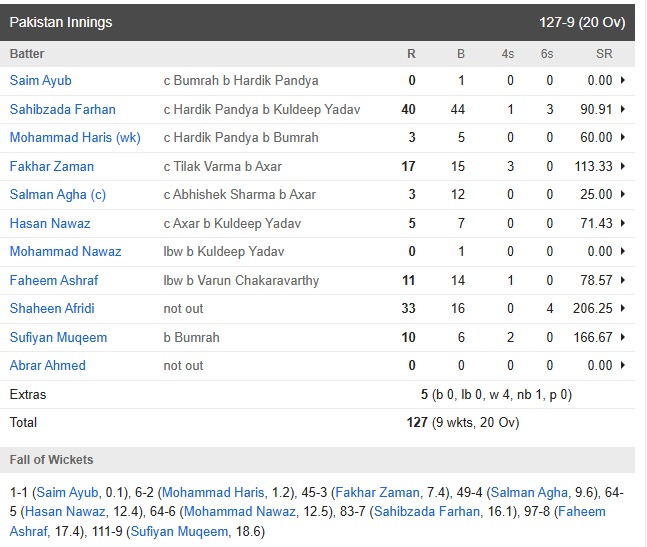Expand Mohammad Haris row arrow
The height and width of the screenshot is (547, 647).
click(623, 137)
